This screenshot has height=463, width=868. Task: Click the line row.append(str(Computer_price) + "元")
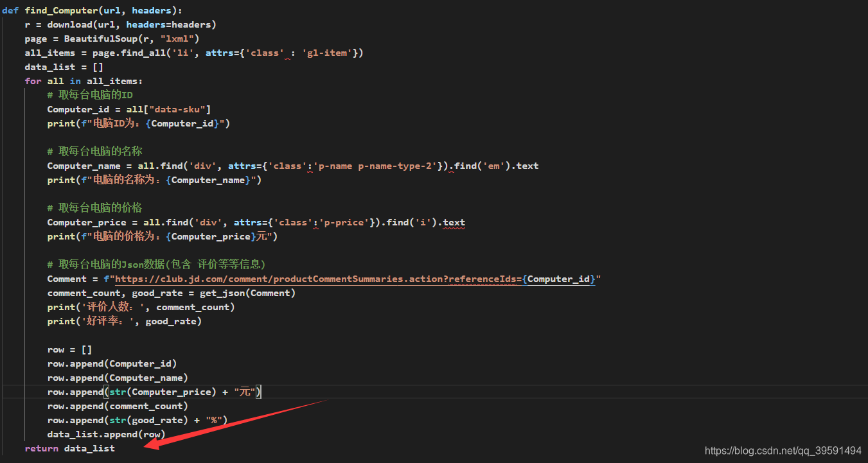155,392
